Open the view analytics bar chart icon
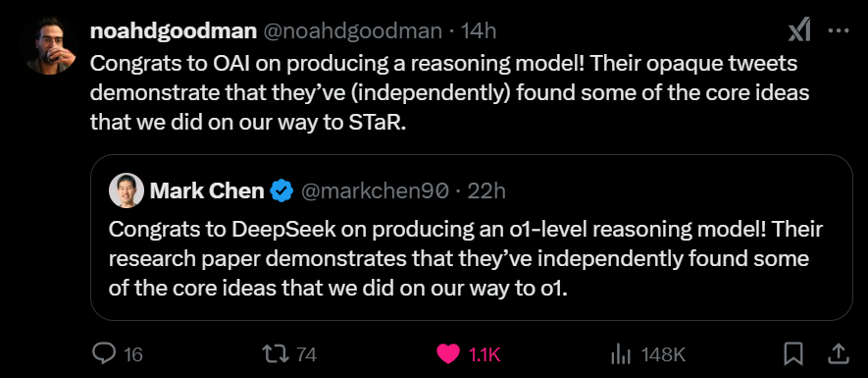The image size is (868, 378). coord(619,353)
